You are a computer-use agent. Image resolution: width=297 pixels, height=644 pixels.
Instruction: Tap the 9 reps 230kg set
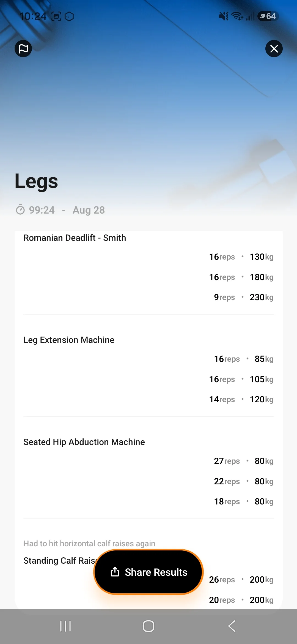coord(244,297)
